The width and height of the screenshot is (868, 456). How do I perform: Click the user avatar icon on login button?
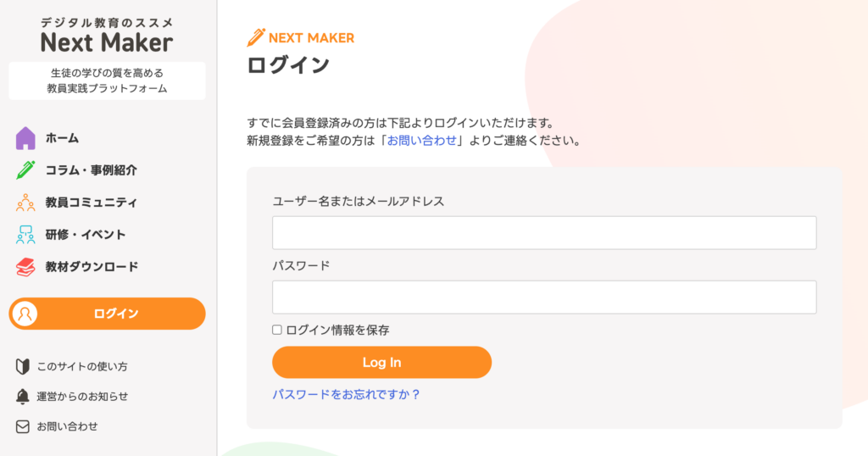(25, 314)
